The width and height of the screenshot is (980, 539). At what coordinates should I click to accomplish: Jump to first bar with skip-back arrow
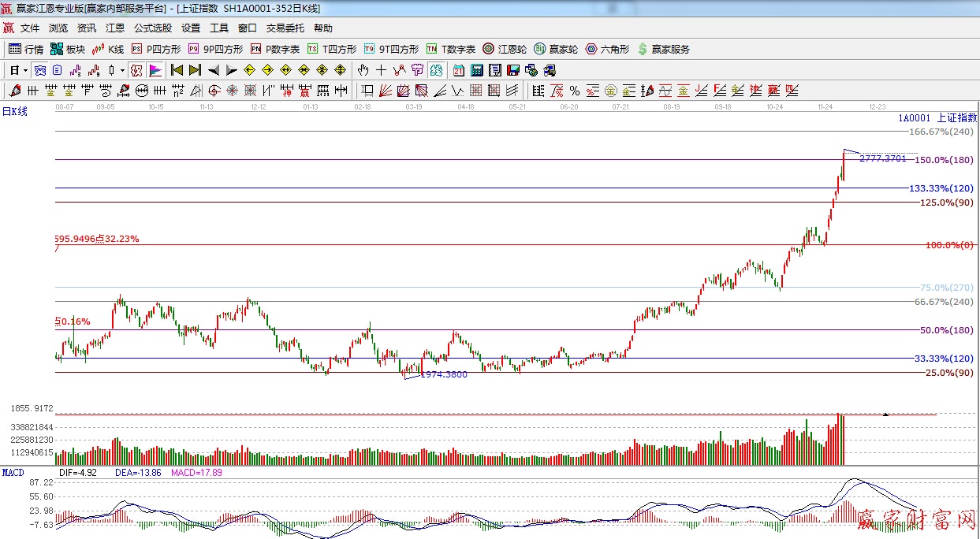(177, 70)
